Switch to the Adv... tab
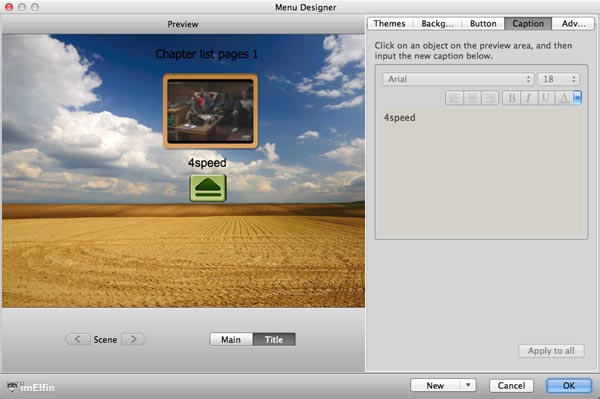The height and width of the screenshot is (399, 600). 573,24
